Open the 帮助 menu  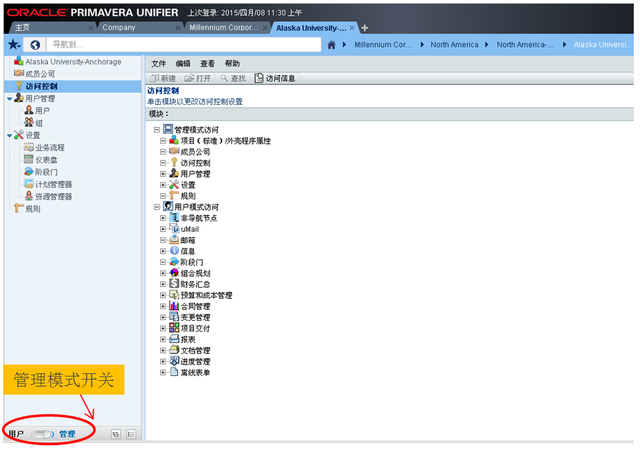pyautogui.click(x=232, y=64)
